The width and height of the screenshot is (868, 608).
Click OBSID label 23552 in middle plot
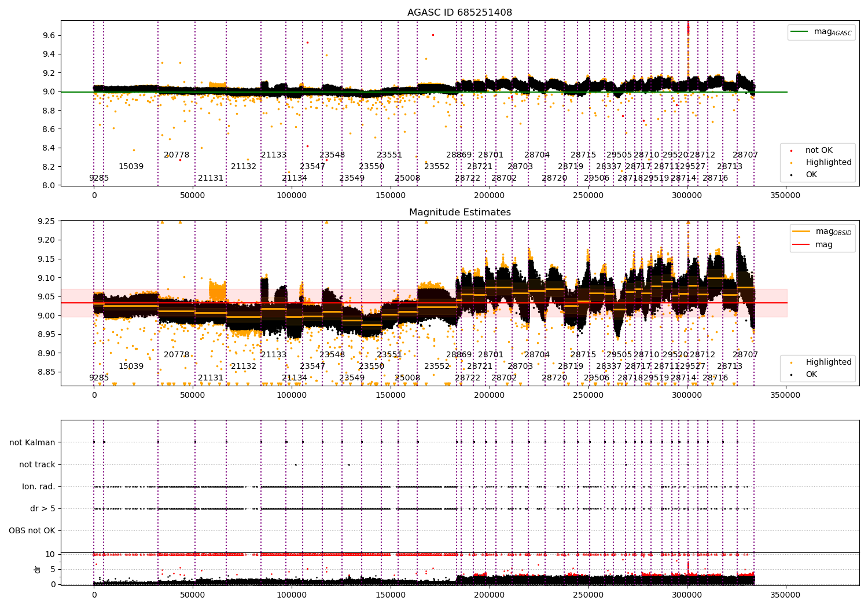click(437, 367)
